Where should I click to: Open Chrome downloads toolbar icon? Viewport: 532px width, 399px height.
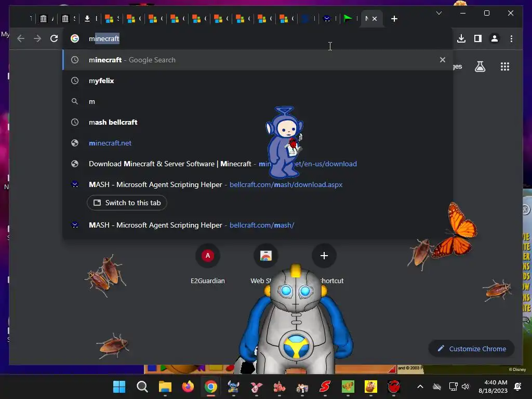coord(461,38)
